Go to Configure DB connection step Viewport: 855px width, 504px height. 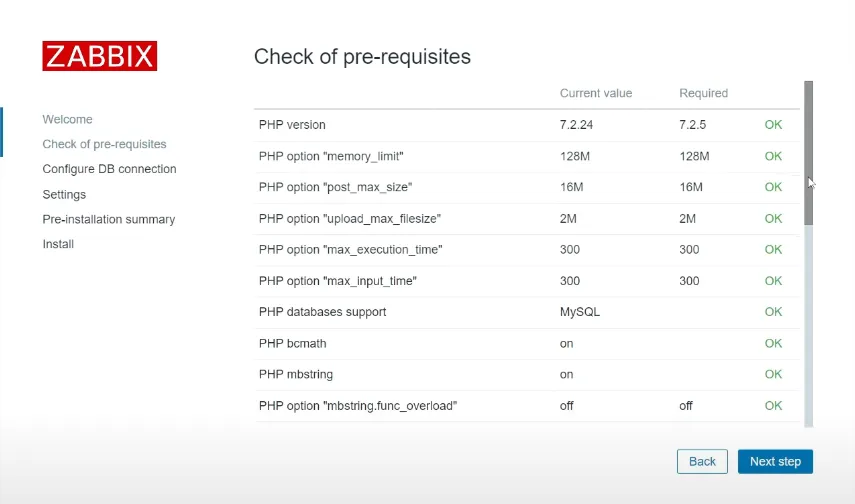point(109,169)
